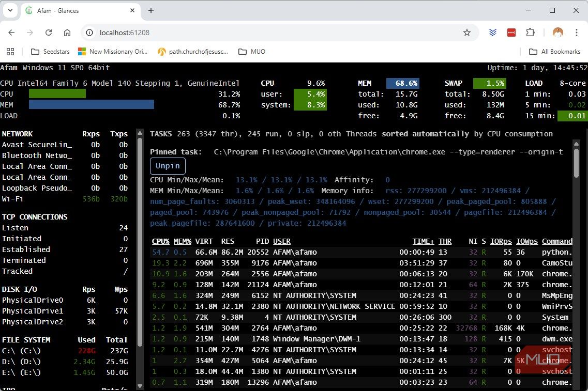Click the browser back arrow
The height and width of the screenshot is (391, 588).
[11, 33]
